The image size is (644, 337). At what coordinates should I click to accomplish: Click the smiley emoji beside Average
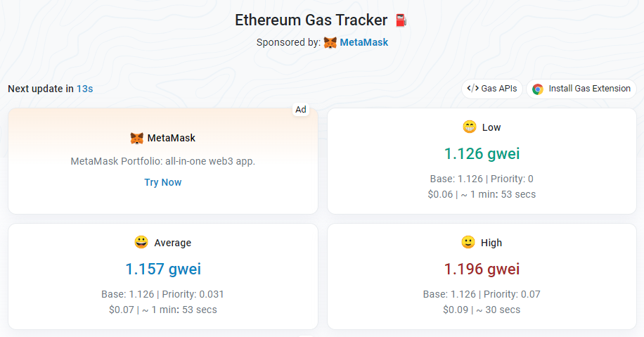point(141,243)
